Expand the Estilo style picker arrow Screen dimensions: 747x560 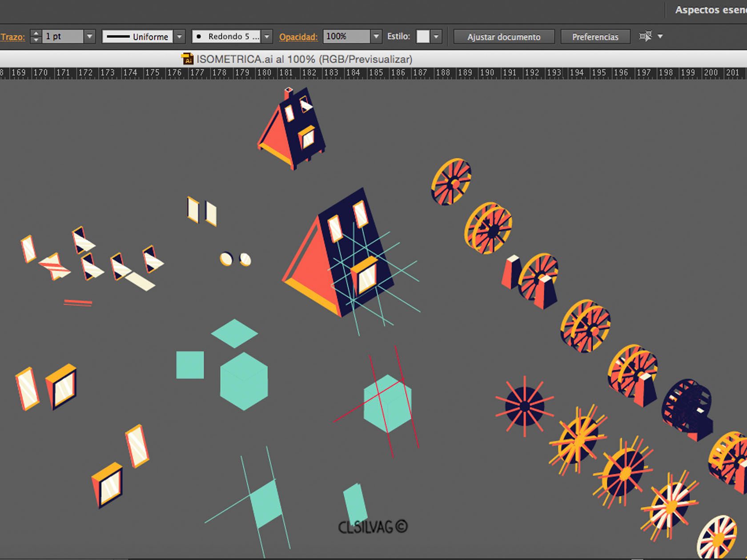[x=436, y=36]
